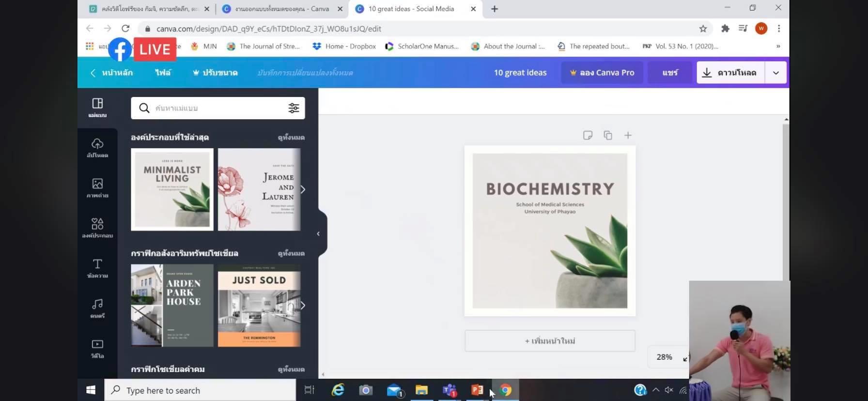868x401 pixels.
Task: Open Chrome media controls
Action: pyautogui.click(x=743, y=29)
